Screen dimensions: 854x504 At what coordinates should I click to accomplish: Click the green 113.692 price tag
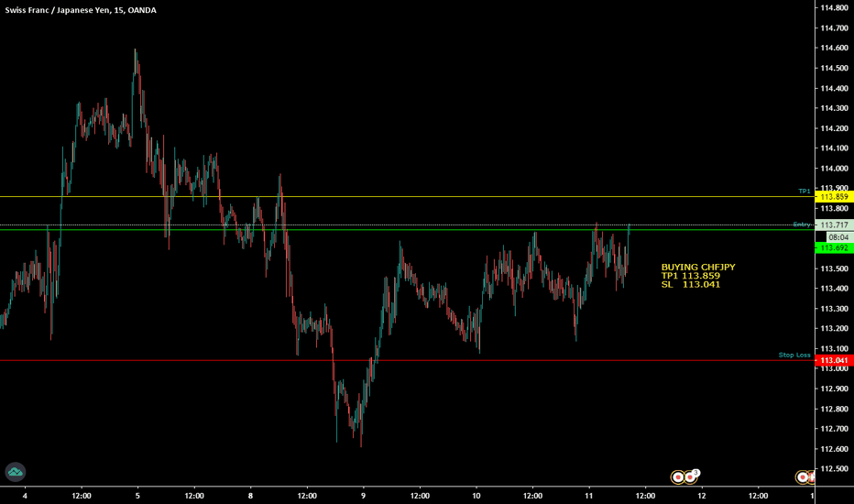834,248
